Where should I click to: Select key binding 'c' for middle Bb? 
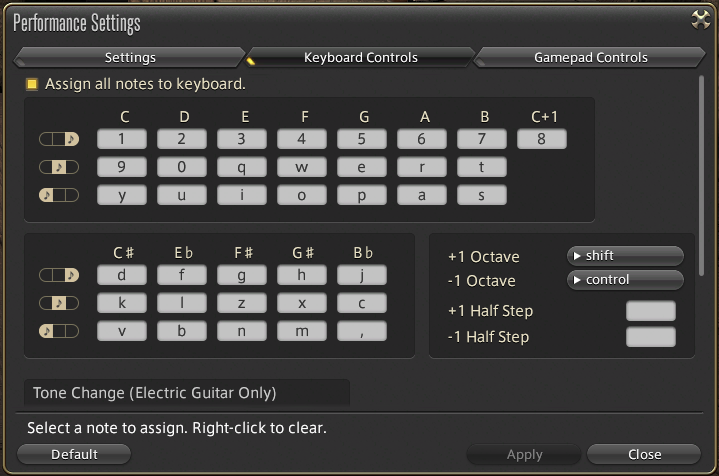[362, 303]
